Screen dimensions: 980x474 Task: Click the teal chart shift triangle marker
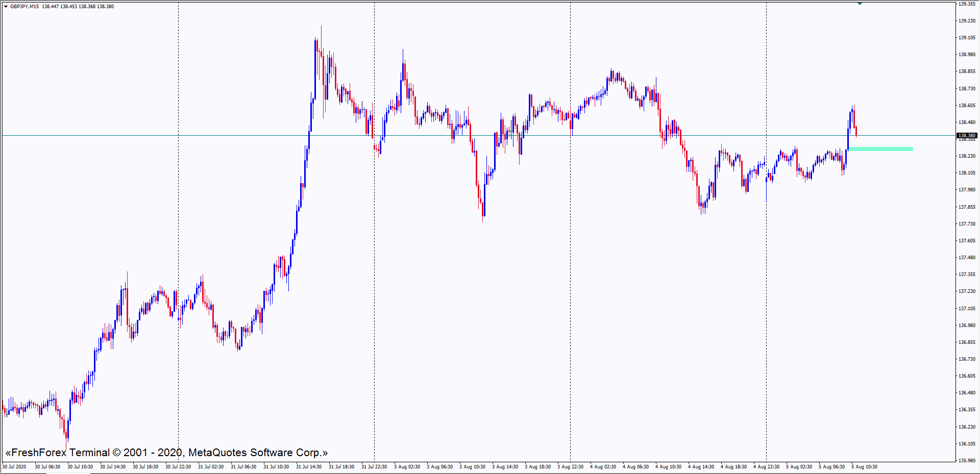click(x=860, y=4)
